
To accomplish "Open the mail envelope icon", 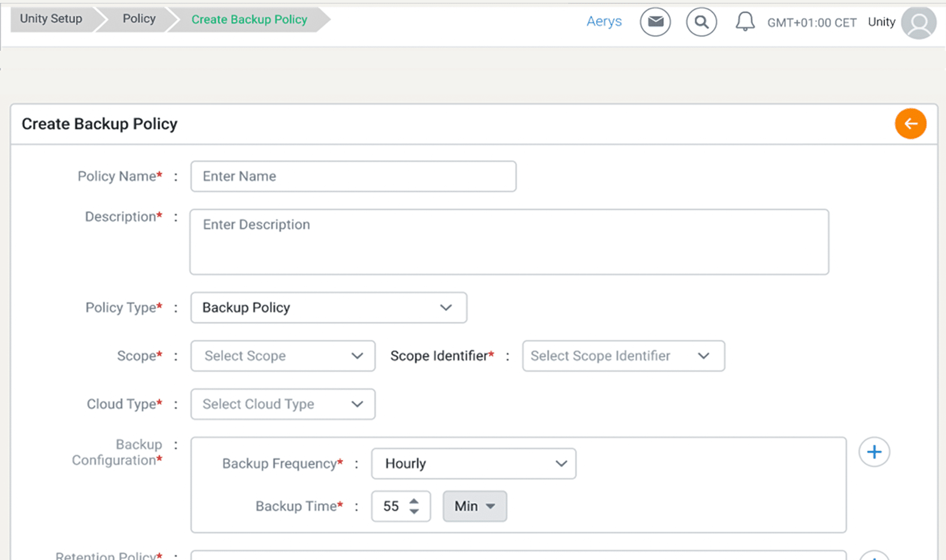I will click(x=655, y=22).
